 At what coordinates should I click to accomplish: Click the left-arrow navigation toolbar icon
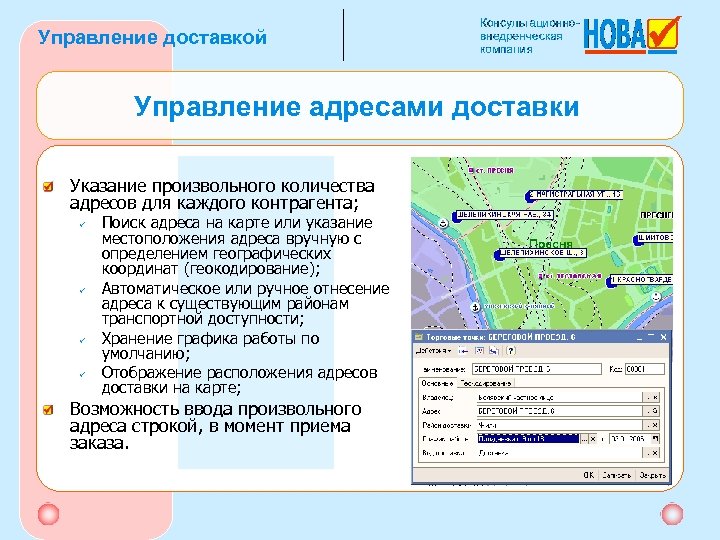pos(463,351)
